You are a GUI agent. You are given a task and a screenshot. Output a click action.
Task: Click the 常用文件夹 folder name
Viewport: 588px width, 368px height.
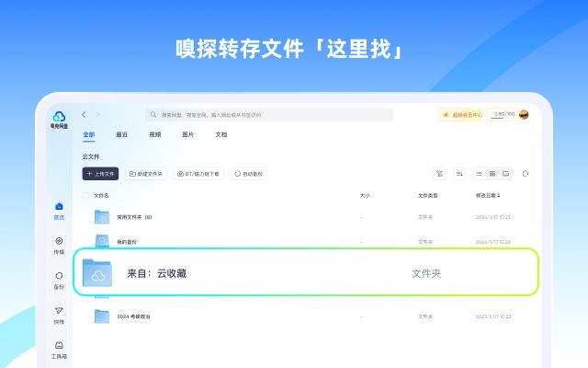pyautogui.click(x=134, y=217)
